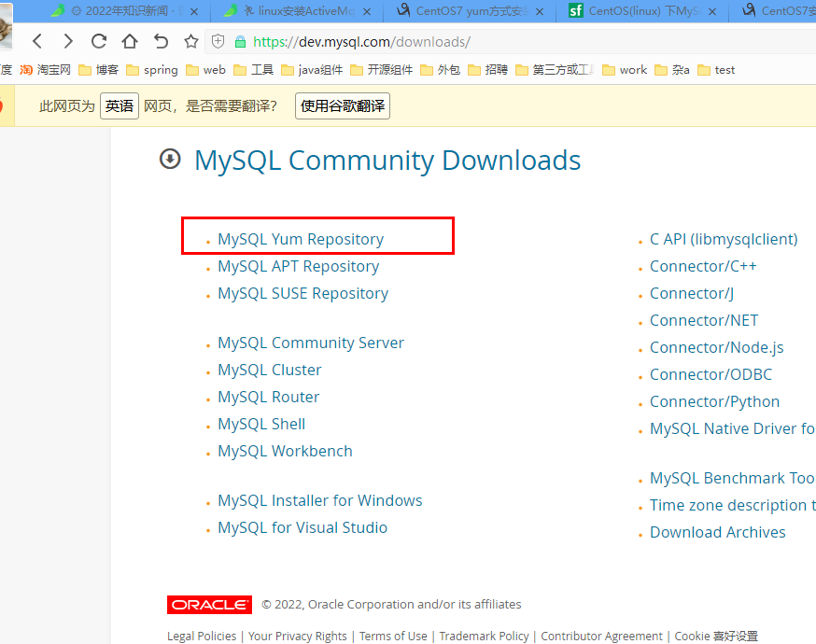Close the linux安装ActiveMq tab
This screenshot has height=644, width=816.
click(x=367, y=11)
